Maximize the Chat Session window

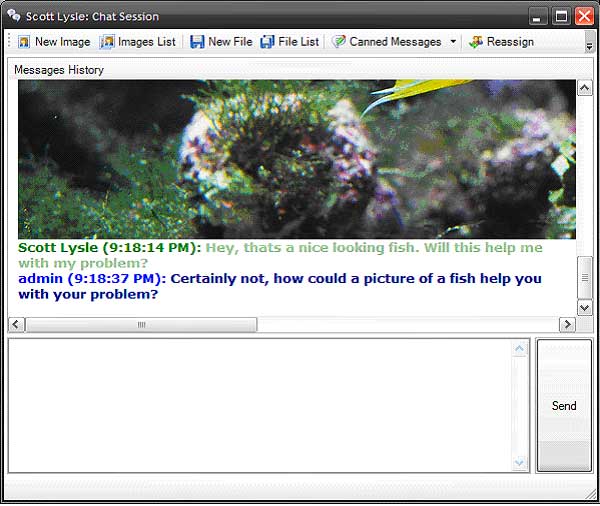[561, 16]
